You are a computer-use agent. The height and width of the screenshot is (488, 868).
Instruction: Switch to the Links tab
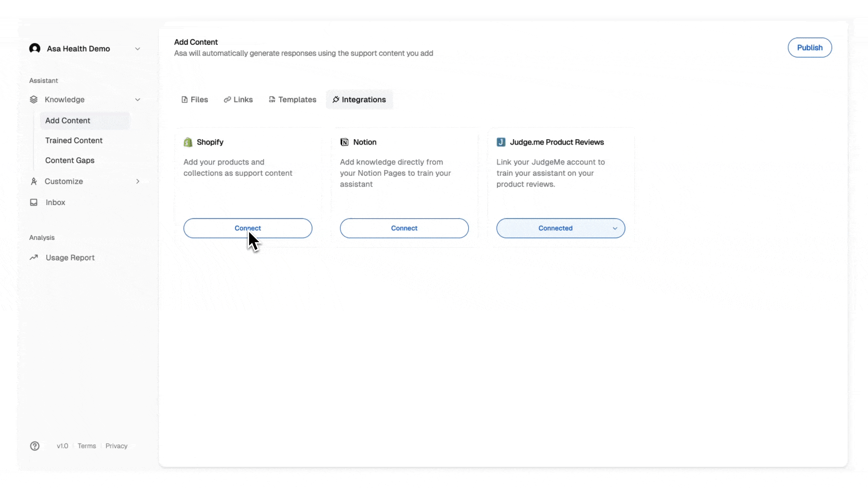[238, 99]
